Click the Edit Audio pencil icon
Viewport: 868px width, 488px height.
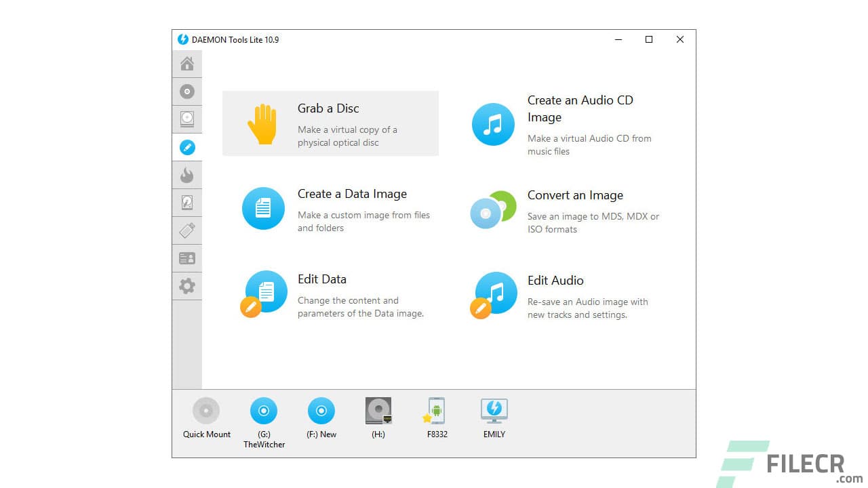click(x=480, y=308)
